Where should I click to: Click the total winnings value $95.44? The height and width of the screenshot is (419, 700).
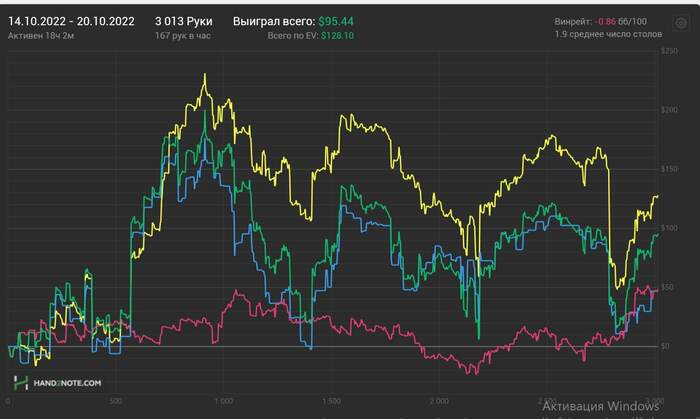[x=336, y=21]
